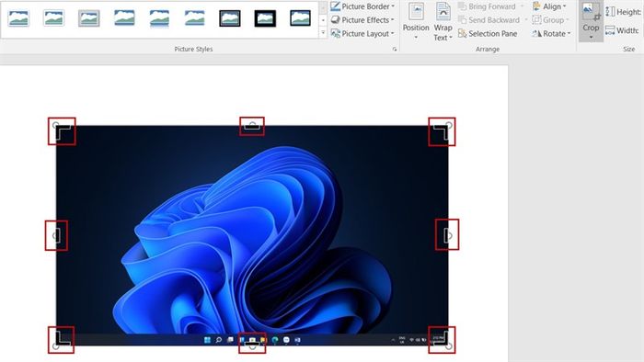Click the Crop dropdown arrow below label

[x=591, y=38]
